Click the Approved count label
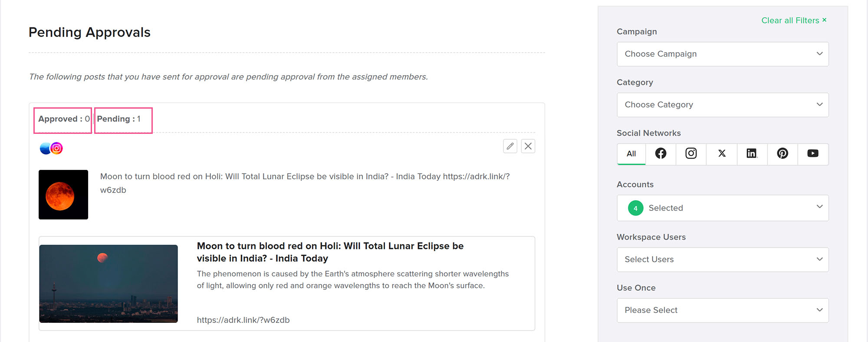This screenshot has width=868, height=342. pos(63,119)
